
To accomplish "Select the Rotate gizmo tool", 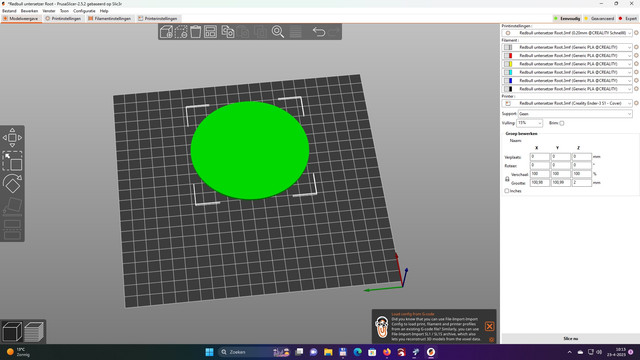I will click(12, 184).
